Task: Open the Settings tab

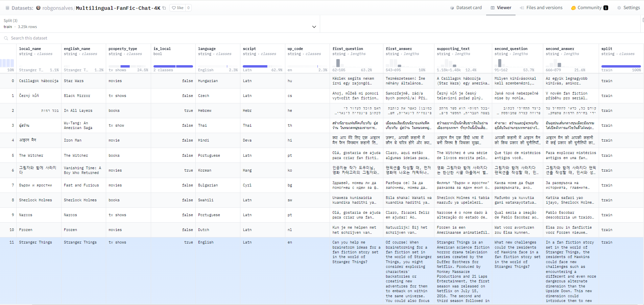Action: 628,8
